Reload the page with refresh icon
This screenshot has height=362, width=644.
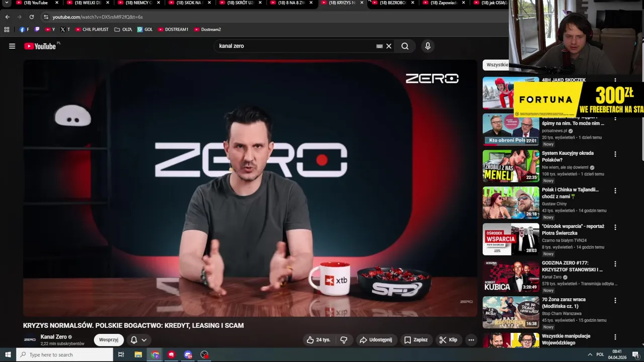click(31, 17)
